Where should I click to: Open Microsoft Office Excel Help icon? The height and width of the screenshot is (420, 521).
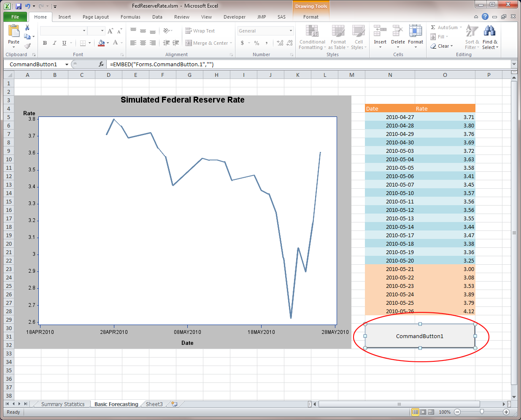(x=485, y=17)
